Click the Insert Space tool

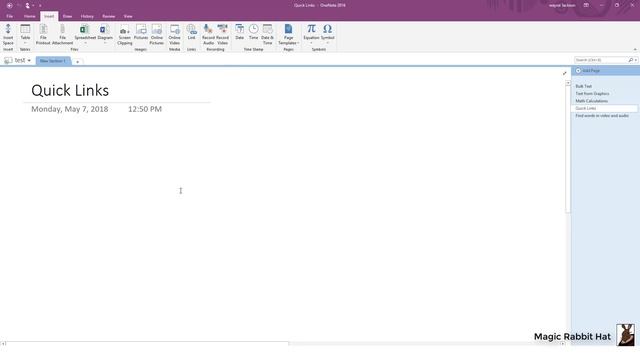tap(8, 34)
